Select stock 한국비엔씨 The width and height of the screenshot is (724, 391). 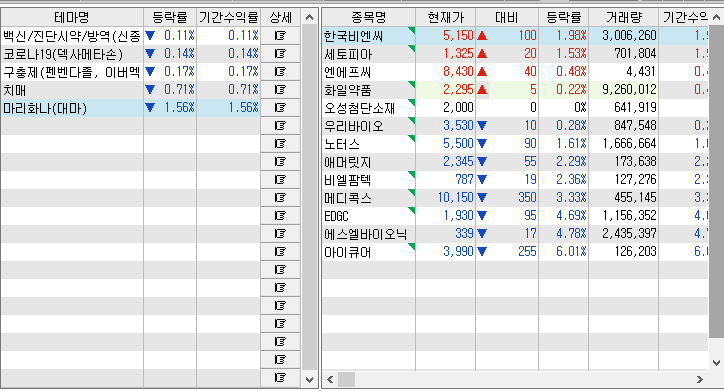click(x=368, y=36)
